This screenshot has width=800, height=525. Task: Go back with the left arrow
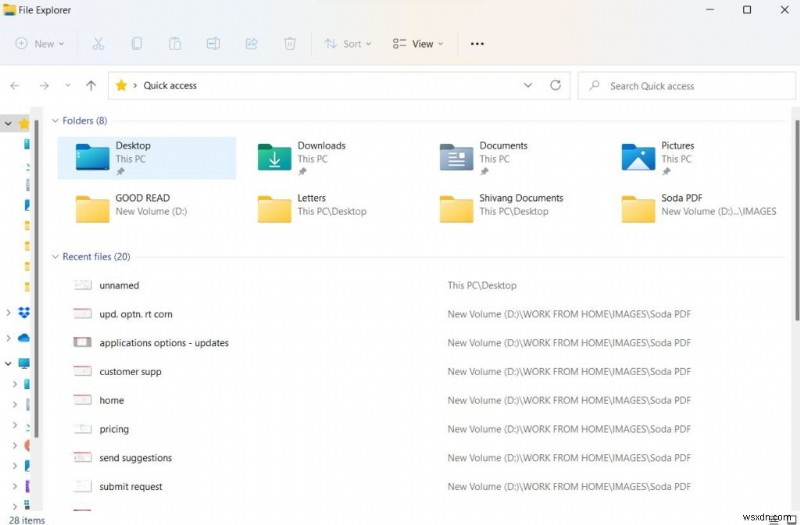tap(15, 86)
